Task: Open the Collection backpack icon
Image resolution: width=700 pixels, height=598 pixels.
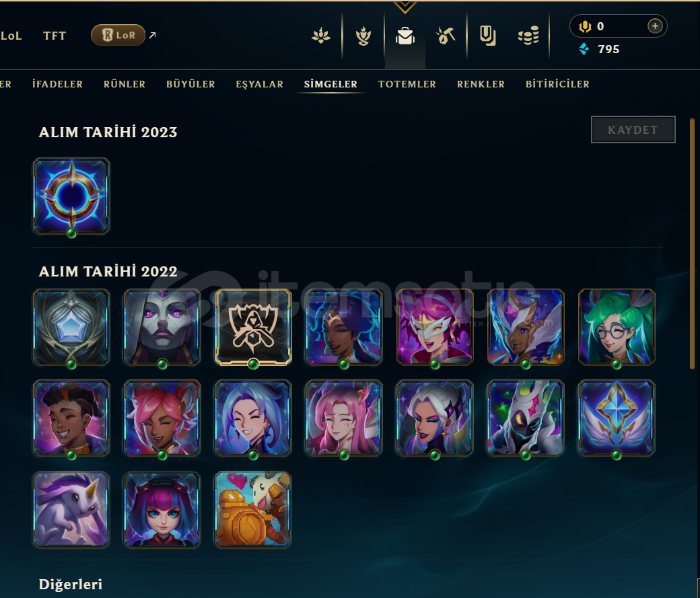Action: pyautogui.click(x=405, y=36)
